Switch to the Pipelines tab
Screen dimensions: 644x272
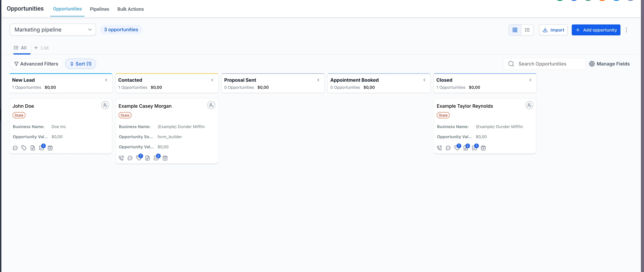(x=99, y=9)
